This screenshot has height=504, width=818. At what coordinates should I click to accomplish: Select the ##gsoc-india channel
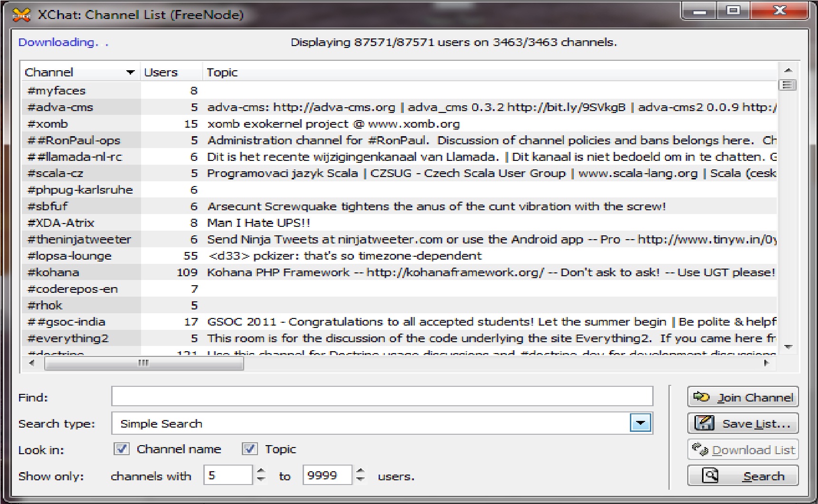[x=399, y=322]
